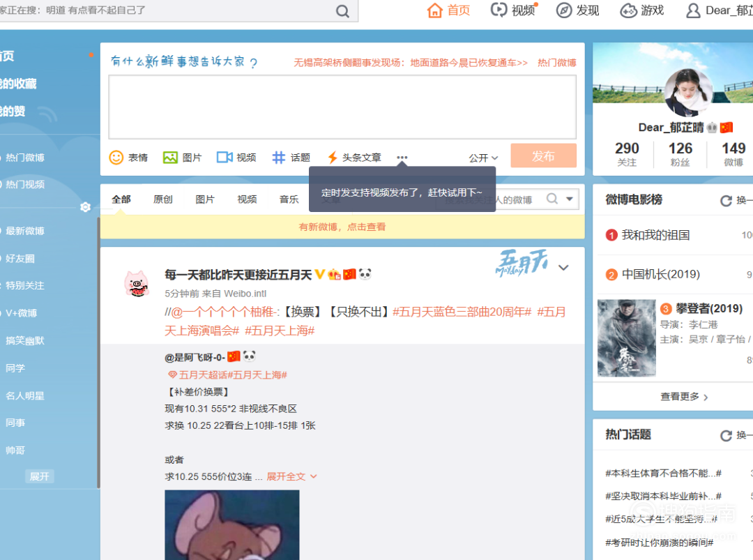This screenshot has width=753, height=560.
Task: Open 发现 discover in top navigation
Action: (x=578, y=10)
